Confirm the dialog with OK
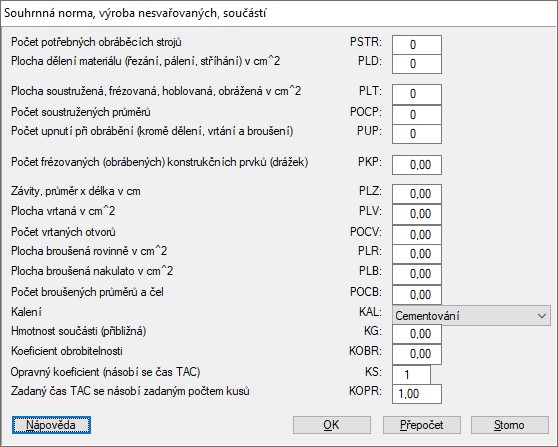Viewport: 558px width, 447px height. (332, 425)
